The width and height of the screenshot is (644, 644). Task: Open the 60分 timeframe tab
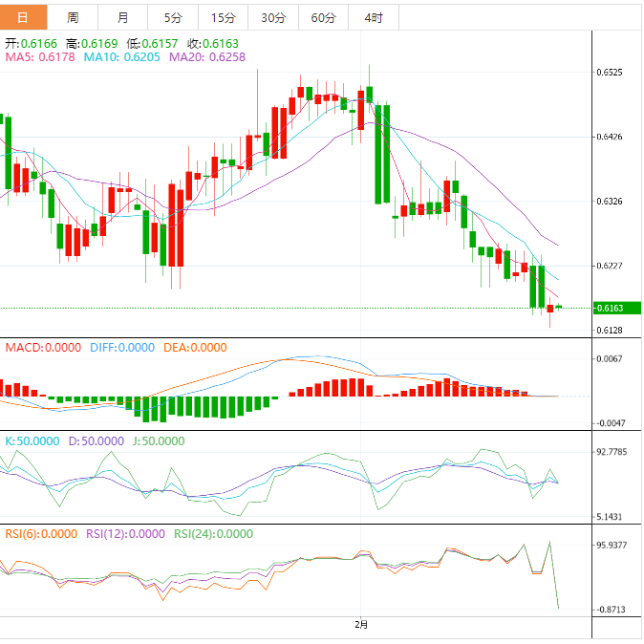[323, 17]
